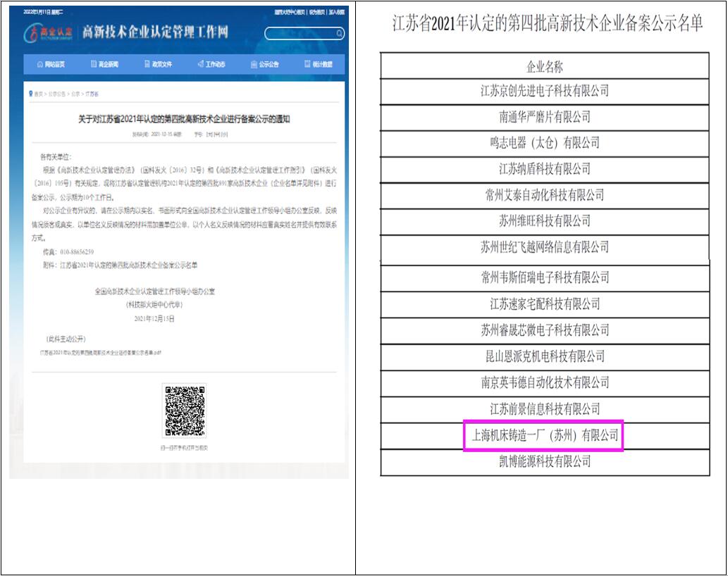Download the 备案公示名单 pdf attachment
Viewport: 728px width, 576px height.
[100, 352]
